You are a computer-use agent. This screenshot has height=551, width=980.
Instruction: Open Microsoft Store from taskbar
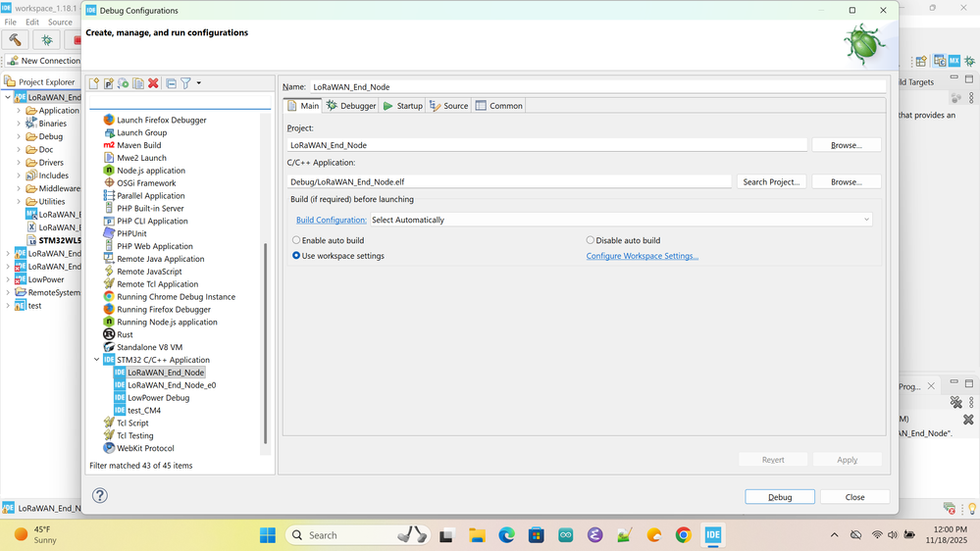click(x=536, y=535)
